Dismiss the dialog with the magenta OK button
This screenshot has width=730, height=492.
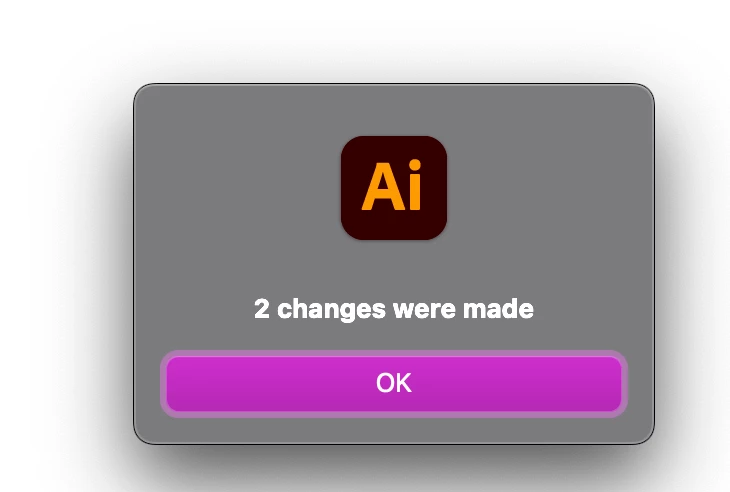click(x=394, y=384)
